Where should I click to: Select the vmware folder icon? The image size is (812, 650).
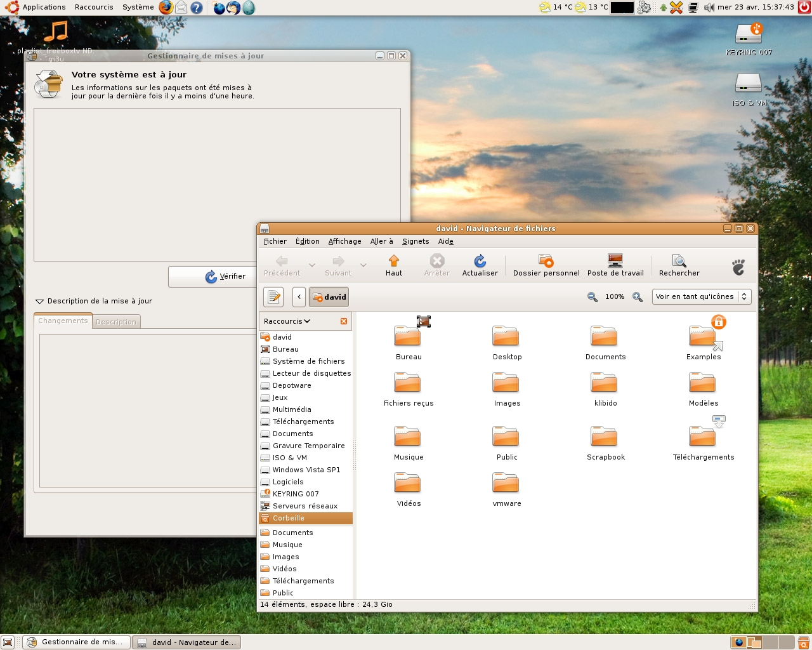507,489
